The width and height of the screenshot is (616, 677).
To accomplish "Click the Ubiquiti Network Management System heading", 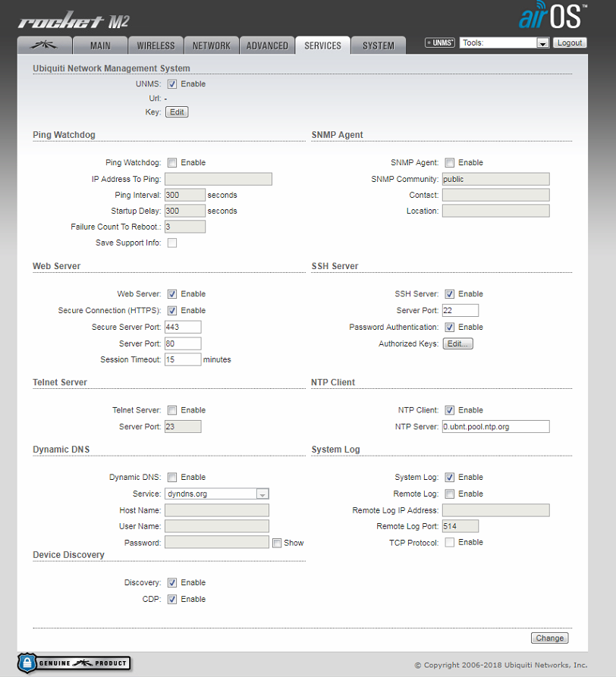I will tap(112, 68).
